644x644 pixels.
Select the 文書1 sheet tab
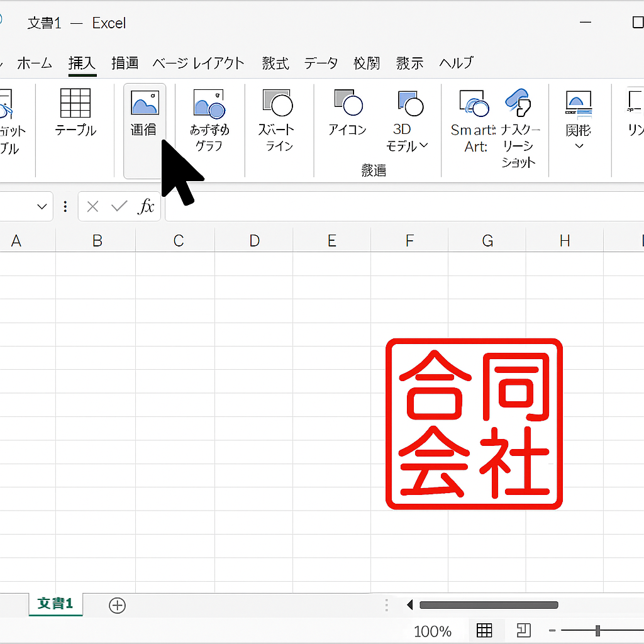click(55, 604)
